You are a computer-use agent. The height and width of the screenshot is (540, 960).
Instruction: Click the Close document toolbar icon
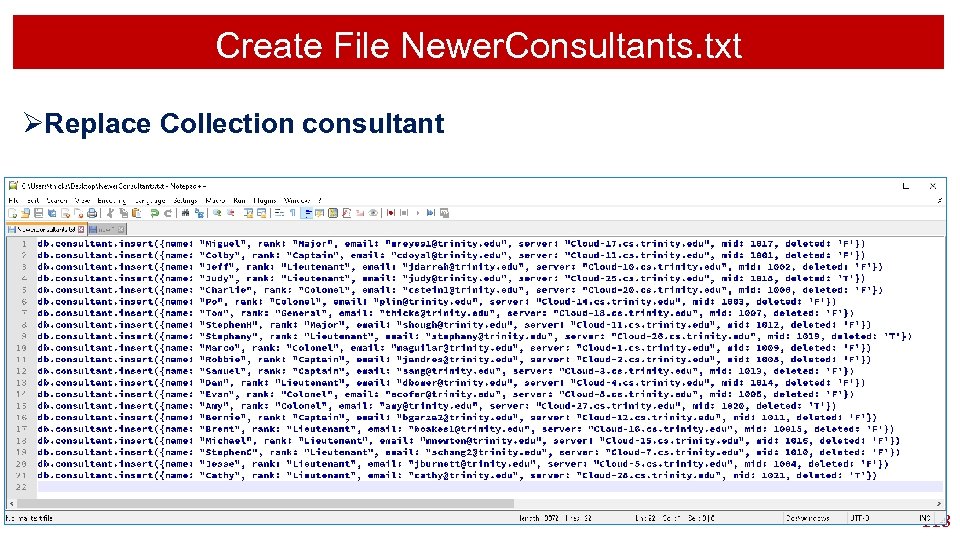66,213
